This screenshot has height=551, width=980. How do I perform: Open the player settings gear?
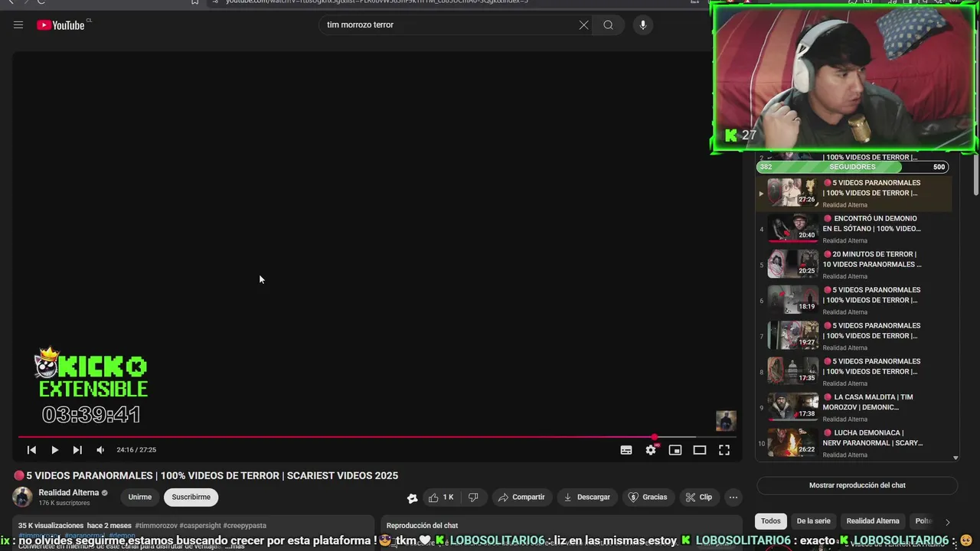651,450
